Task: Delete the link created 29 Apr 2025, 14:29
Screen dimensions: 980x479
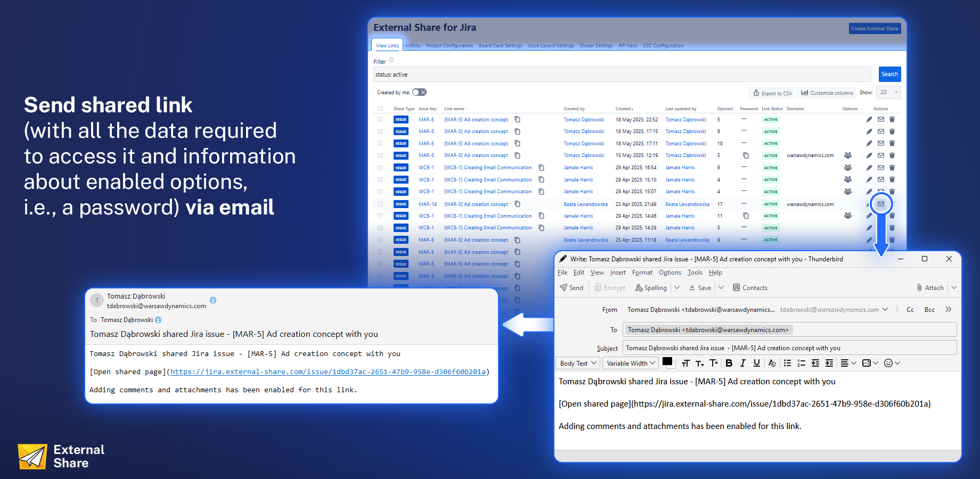Action: 892,228
